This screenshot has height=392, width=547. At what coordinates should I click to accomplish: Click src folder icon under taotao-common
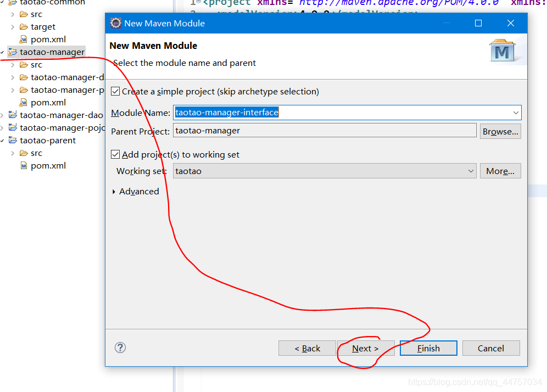[x=24, y=14]
